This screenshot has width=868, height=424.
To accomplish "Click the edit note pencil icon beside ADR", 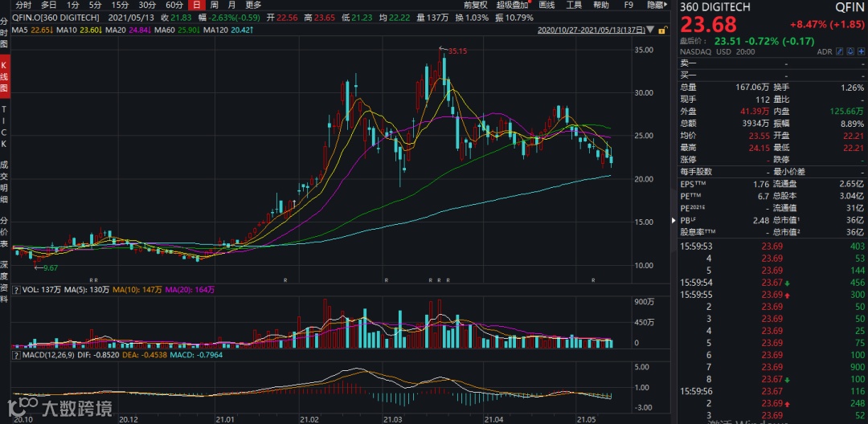I will click(x=838, y=51).
